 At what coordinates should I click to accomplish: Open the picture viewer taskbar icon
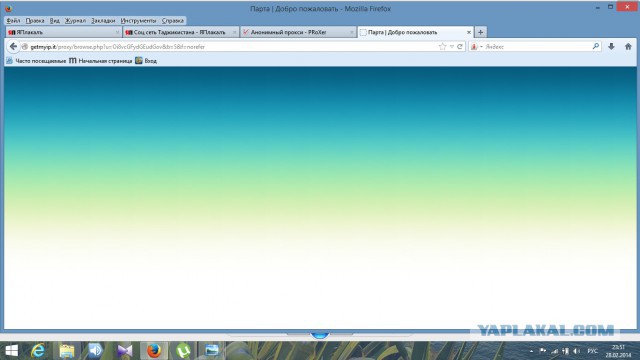pos(212,350)
